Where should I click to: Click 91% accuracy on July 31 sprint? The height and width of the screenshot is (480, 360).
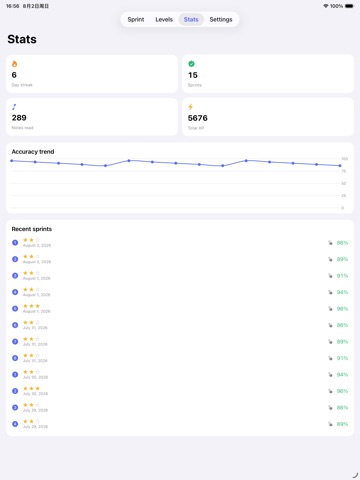point(342,358)
